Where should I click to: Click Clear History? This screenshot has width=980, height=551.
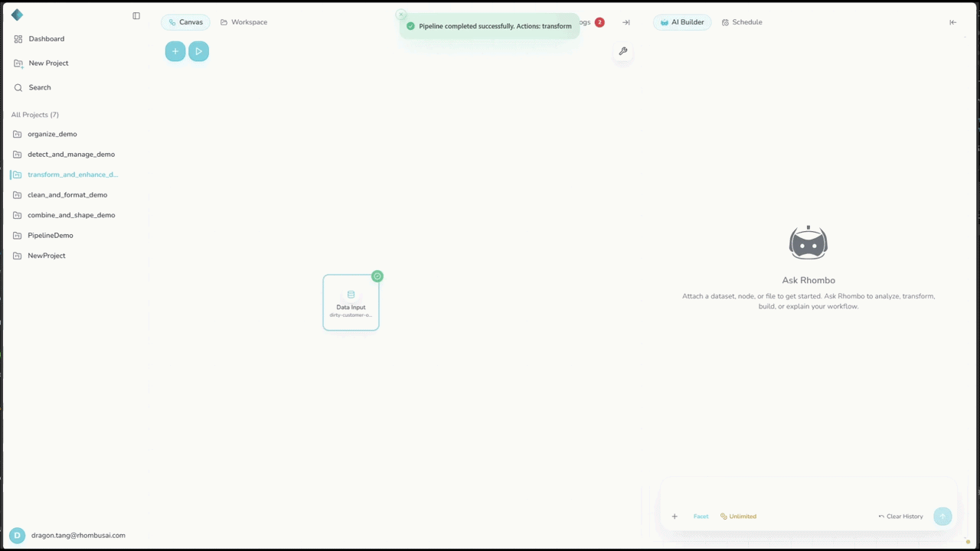tap(901, 517)
